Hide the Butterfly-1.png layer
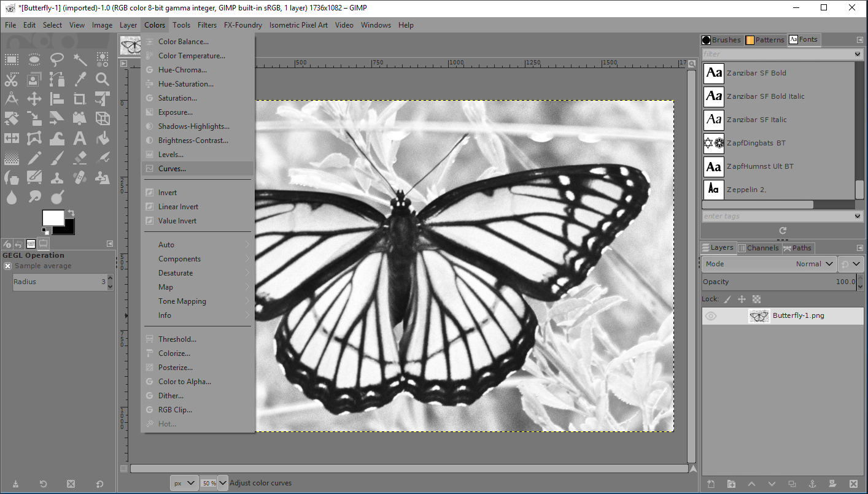868x494 pixels. [x=711, y=316]
